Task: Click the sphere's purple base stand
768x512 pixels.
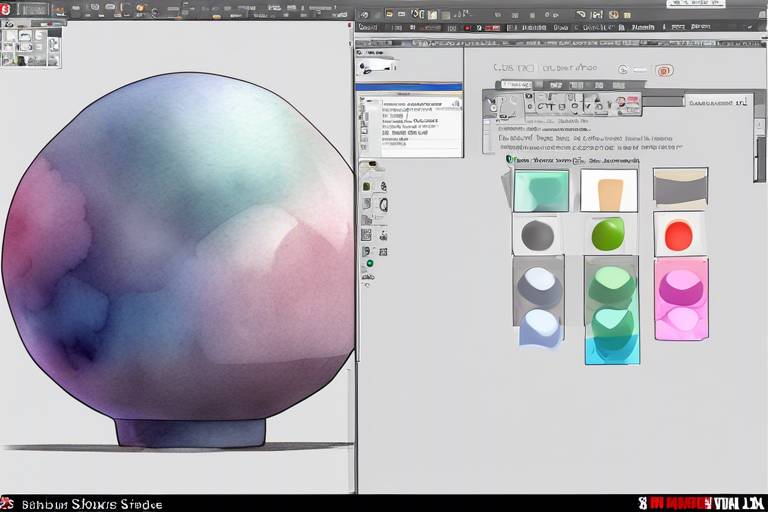Action: coord(191,433)
